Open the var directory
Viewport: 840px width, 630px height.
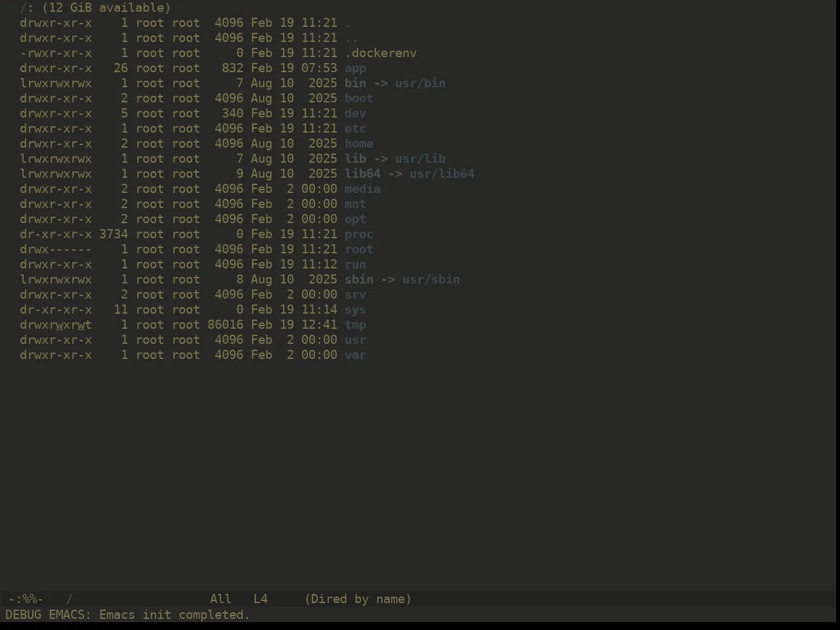(355, 355)
